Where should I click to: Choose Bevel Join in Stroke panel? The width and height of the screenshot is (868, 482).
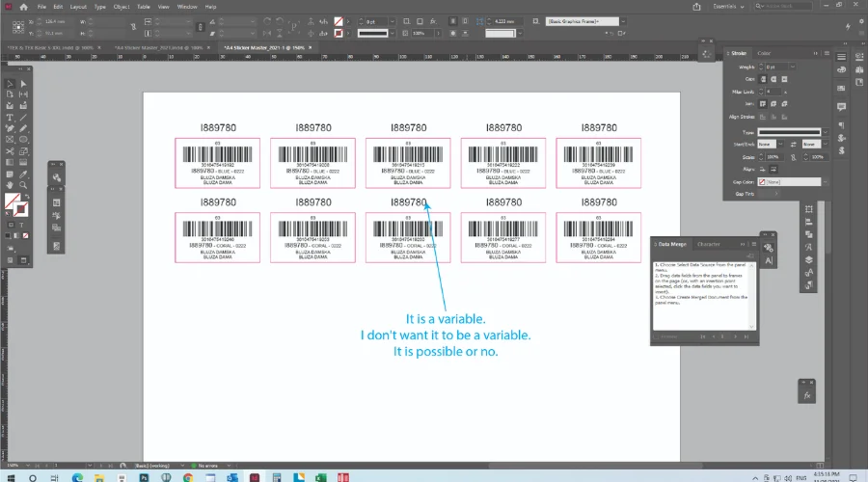tap(784, 103)
